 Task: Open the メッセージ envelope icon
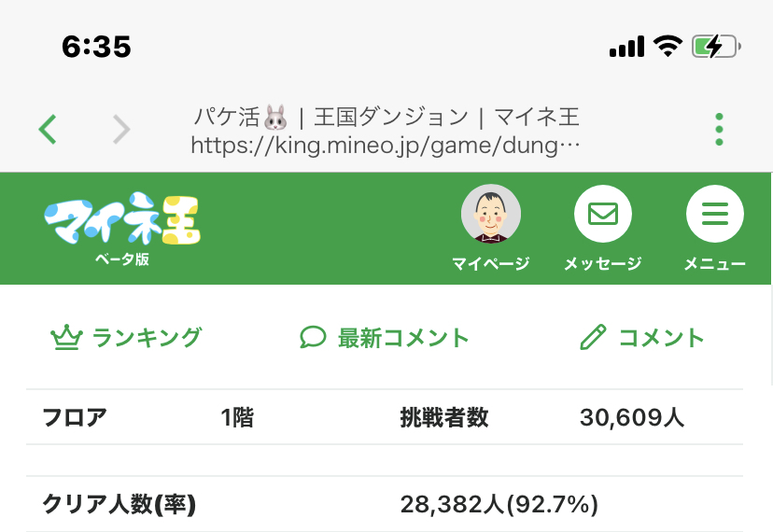click(x=602, y=215)
